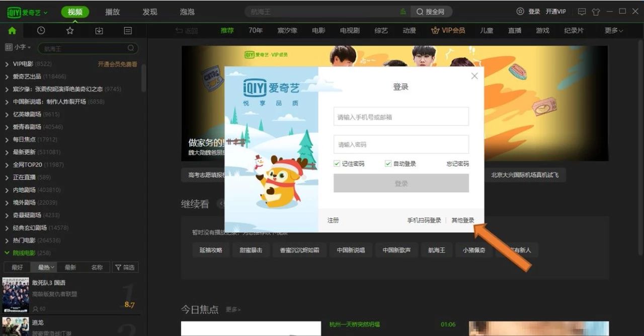
Task: Select the 推荐 channel tab
Action: [x=227, y=31]
